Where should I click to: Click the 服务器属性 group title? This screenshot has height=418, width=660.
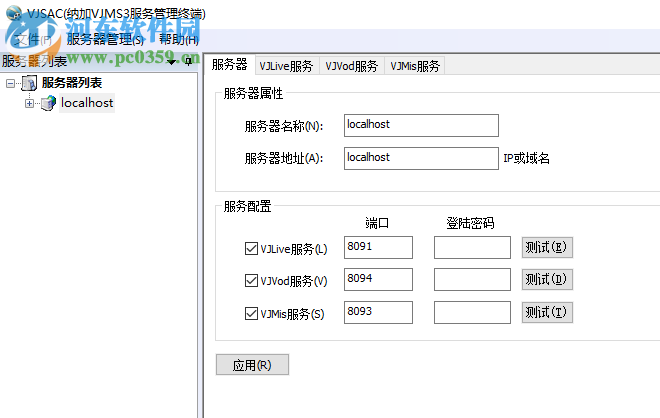(x=253, y=93)
